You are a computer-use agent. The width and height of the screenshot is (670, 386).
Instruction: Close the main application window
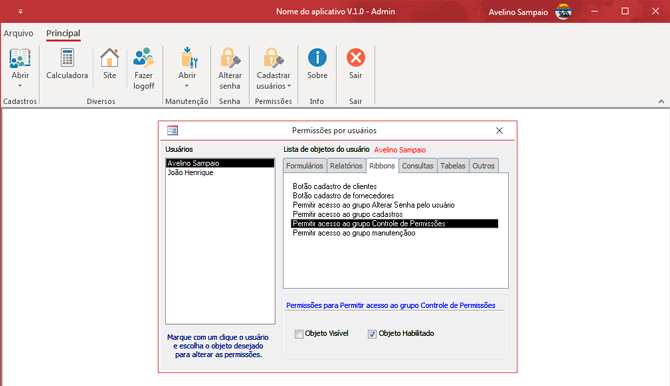pyautogui.click(x=655, y=12)
